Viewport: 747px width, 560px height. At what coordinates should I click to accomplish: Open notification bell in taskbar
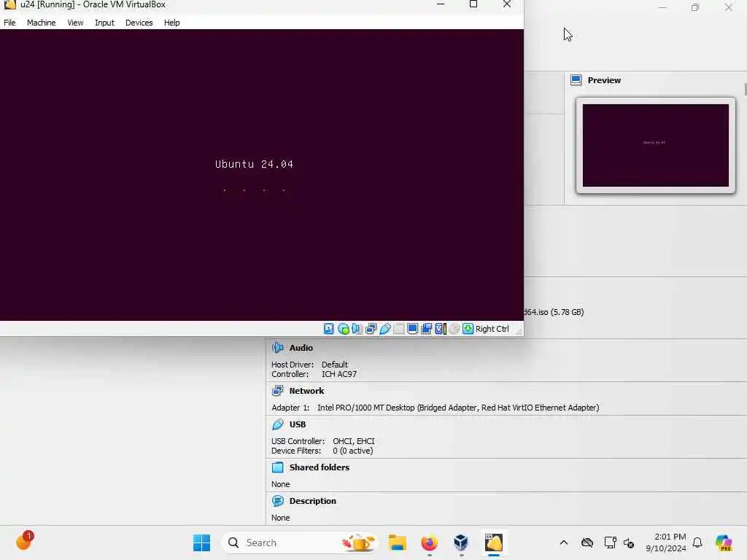(697, 542)
